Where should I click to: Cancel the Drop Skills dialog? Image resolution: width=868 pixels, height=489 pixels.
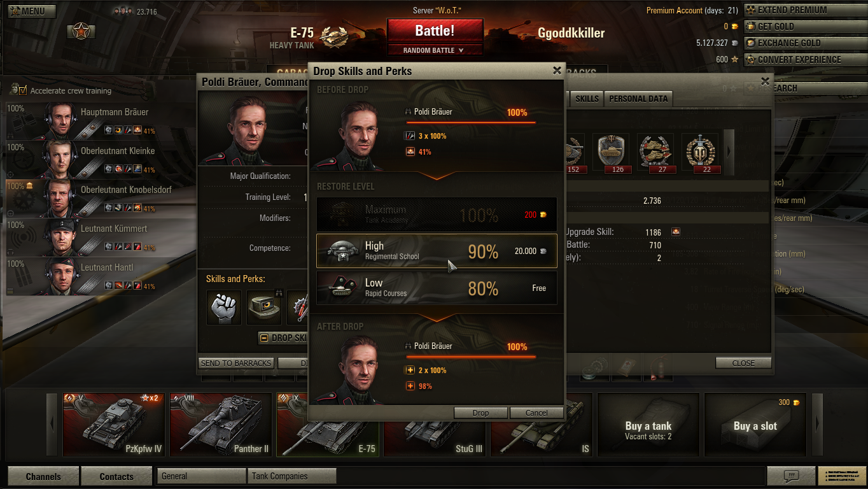[536, 413]
